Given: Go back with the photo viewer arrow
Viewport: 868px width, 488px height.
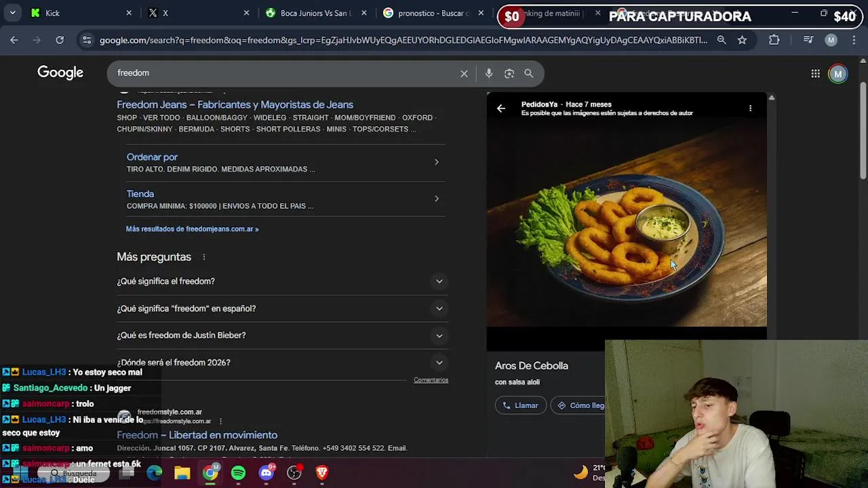Looking at the screenshot, I should (501, 108).
